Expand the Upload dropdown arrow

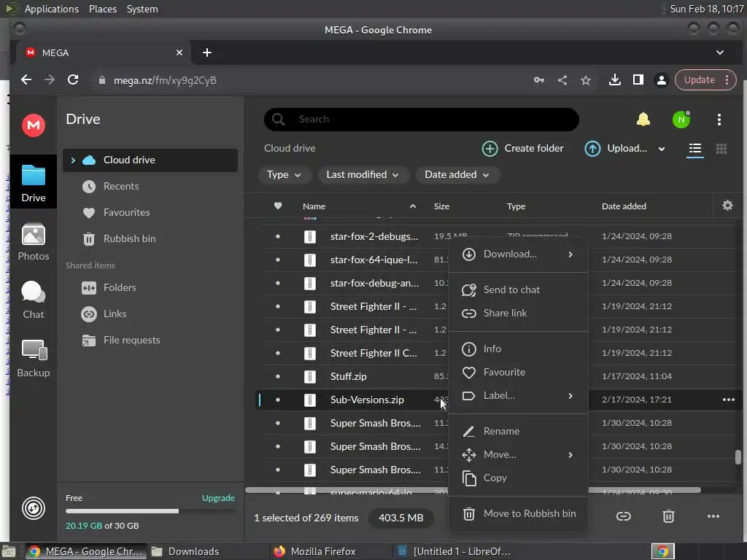661,149
